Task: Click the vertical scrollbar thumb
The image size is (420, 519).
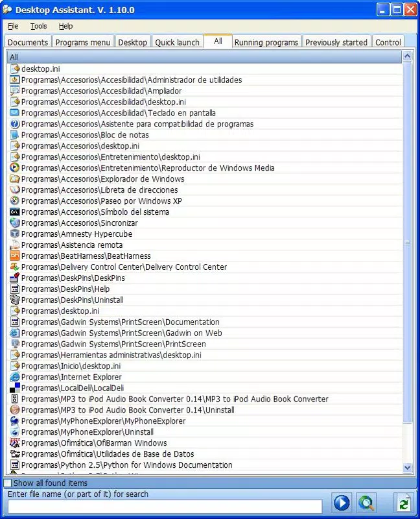Action: click(x=408, y=243)
